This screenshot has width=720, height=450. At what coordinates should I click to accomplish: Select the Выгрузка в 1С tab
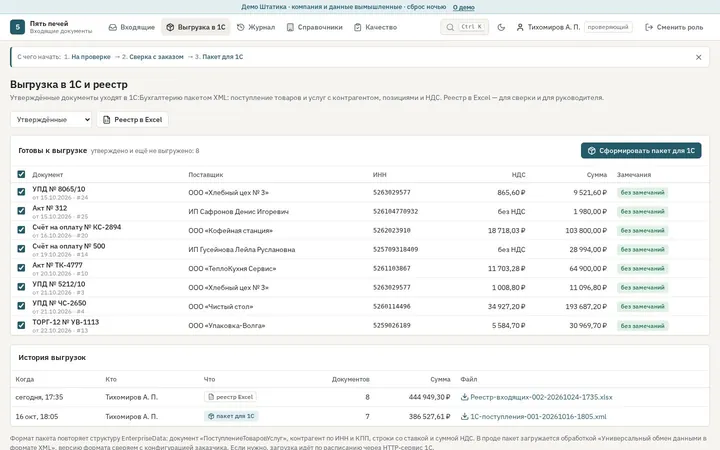point(196,28)
